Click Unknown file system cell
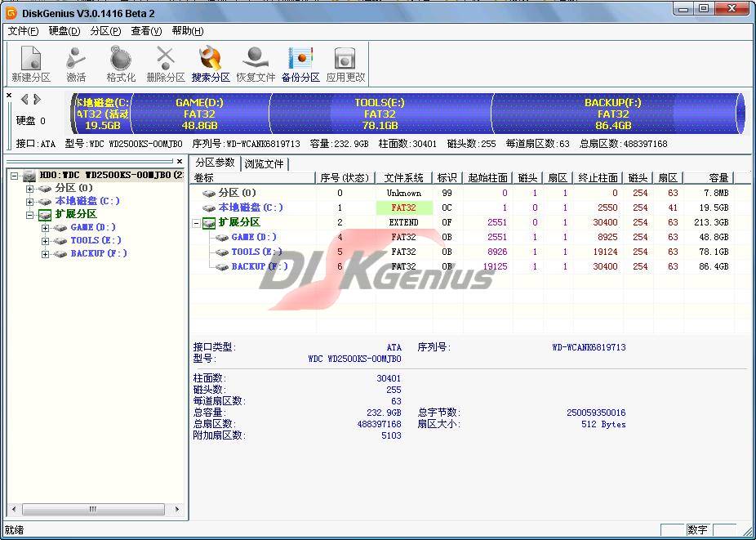 coord(403,193)
